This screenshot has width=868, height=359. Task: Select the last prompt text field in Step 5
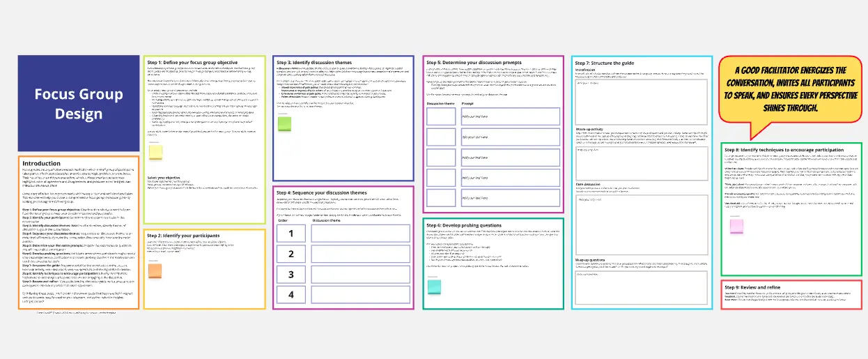510,198
